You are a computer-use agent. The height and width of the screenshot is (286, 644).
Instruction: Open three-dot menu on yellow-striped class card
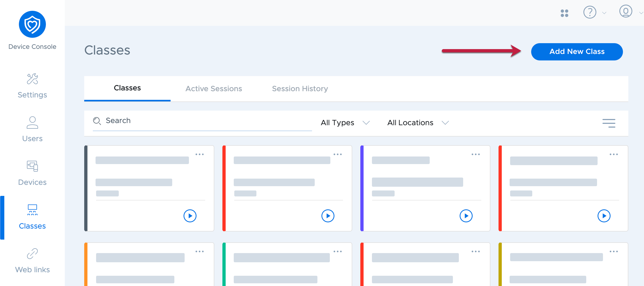coord(614,251)
